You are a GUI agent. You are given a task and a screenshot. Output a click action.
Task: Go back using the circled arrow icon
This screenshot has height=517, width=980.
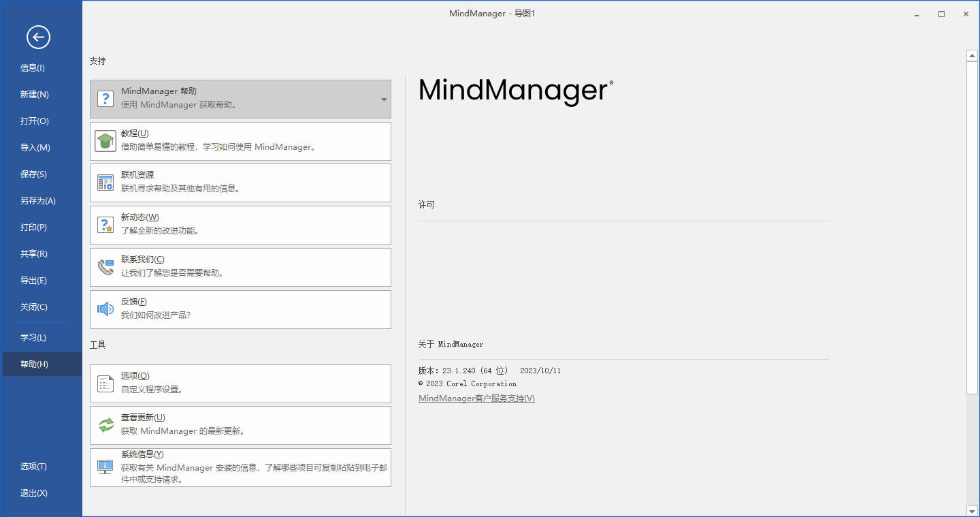tap(38, 37)
